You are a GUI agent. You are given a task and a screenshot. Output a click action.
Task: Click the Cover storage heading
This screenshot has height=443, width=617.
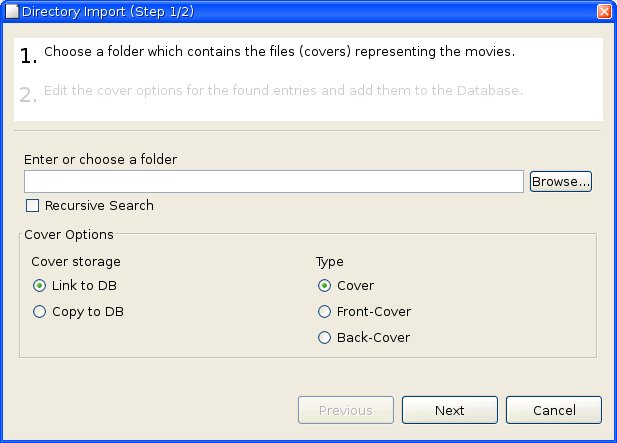click(x=76, y=262)
